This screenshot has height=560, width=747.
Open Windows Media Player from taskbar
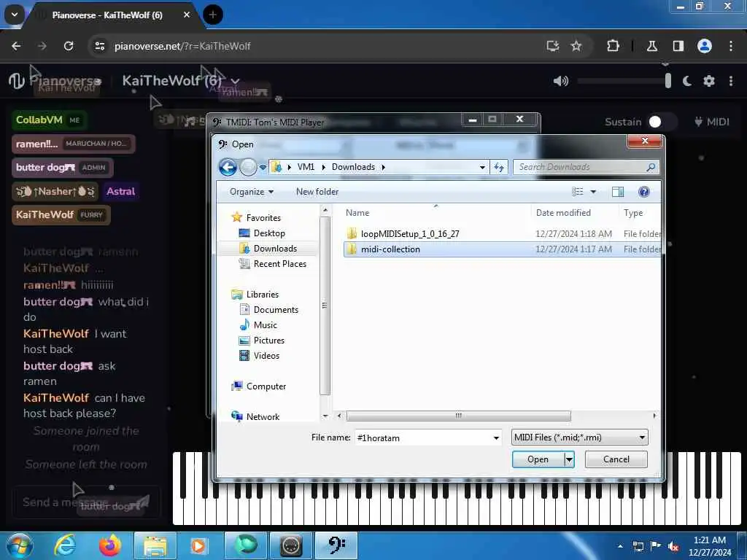198,545
